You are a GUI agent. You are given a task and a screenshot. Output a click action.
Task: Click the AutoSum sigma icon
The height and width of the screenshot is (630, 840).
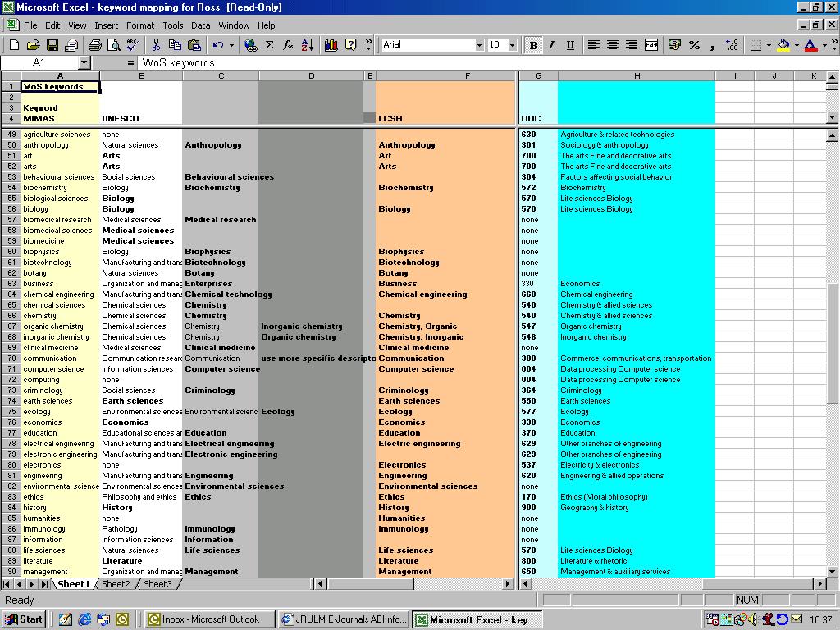[269, 45]
